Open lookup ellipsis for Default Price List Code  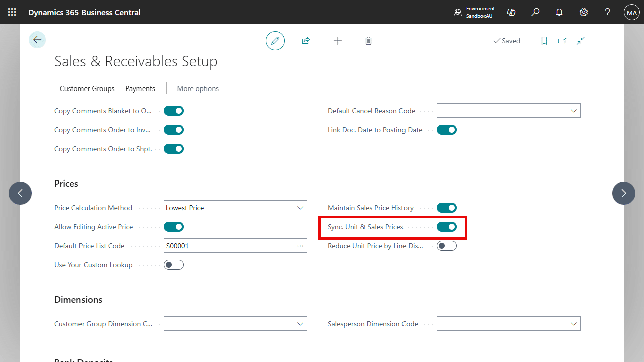click(x=300, y=246)
